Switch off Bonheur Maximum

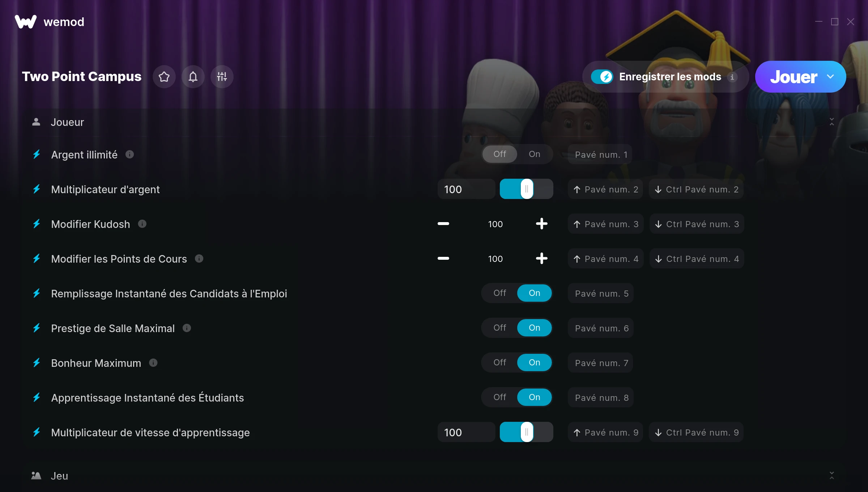click(x=500, y=362)
